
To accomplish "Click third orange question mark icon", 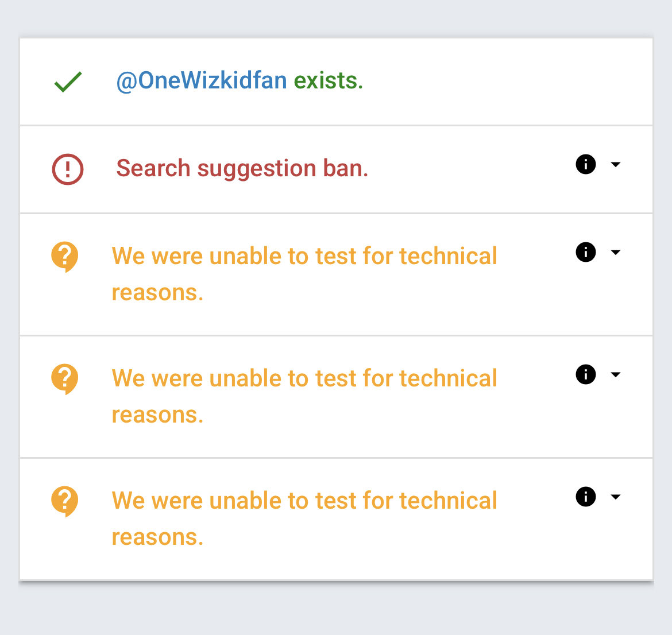I will [65, 501].
